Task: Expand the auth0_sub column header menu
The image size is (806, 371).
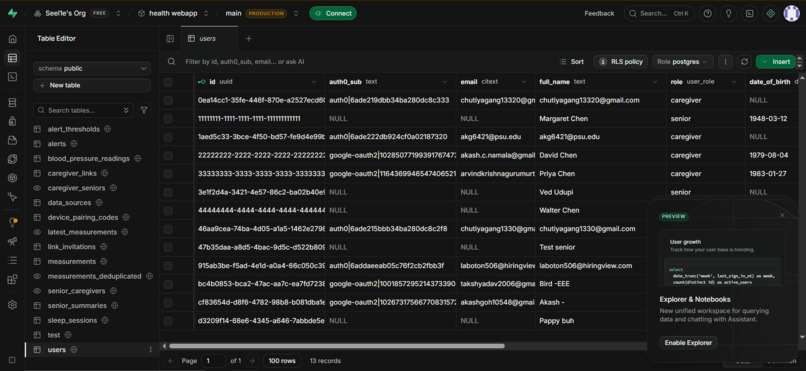Action: pos(445,82)
